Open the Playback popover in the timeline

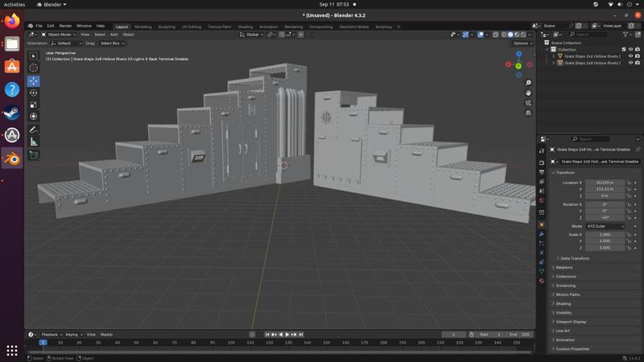pyautogui.click(x=51, y=335)
